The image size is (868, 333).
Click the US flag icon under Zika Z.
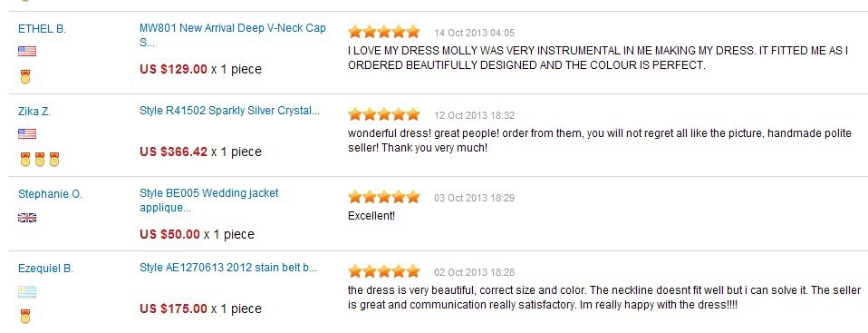pyautogui.click(x=27, y=133)
